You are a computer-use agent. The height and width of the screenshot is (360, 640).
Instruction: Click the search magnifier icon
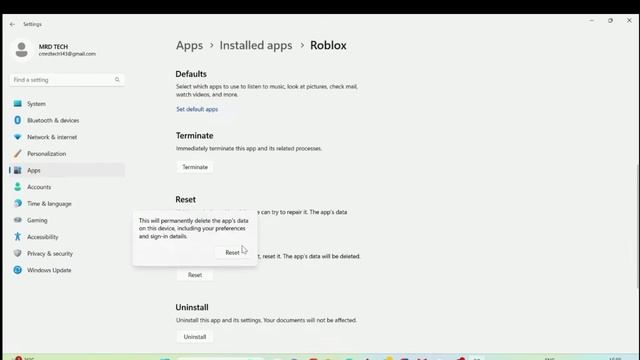pyautogui.click(x=117, y=80)
